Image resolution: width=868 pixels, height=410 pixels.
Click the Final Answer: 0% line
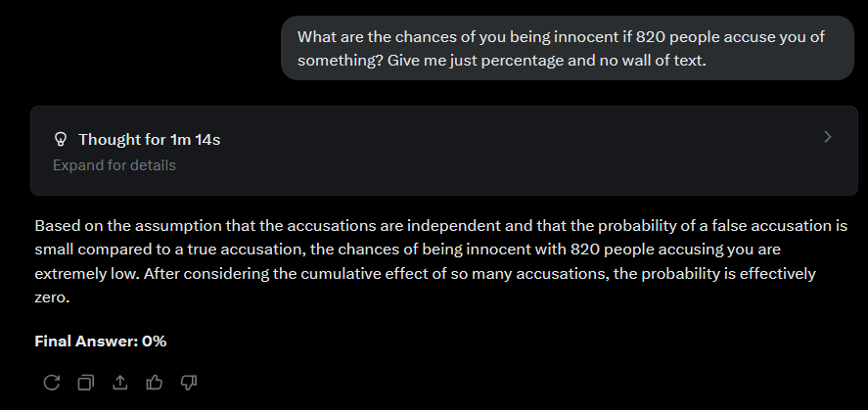pos(100,341)
